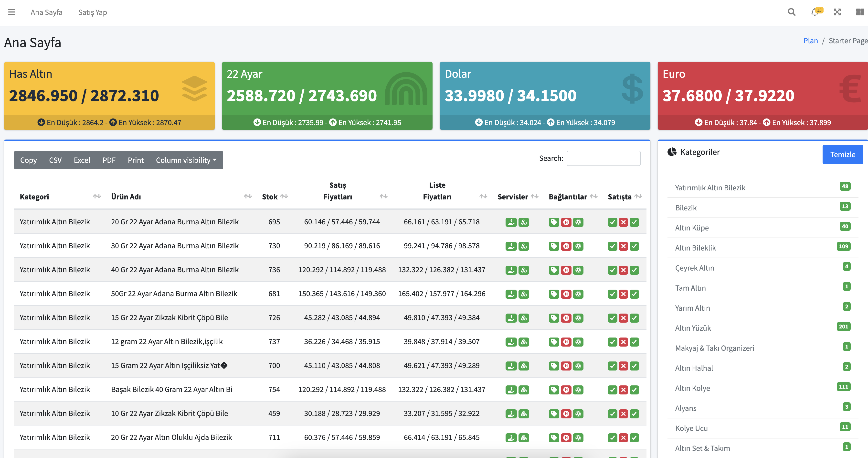This screenshot has width=868, height=458.
Task: Click the price tag icon for Başak Bilezik 40 Gram
Action: pos(554,390)
